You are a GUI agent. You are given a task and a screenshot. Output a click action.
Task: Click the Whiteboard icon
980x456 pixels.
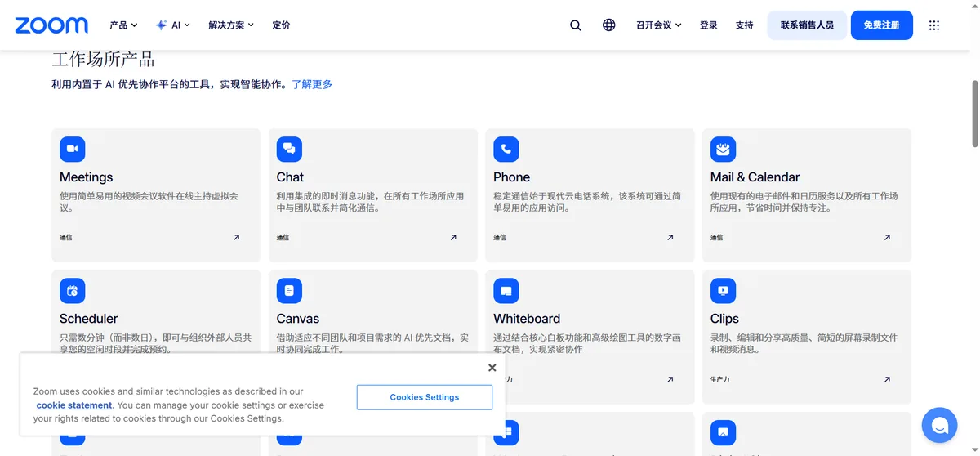click(x=506, y=291)
